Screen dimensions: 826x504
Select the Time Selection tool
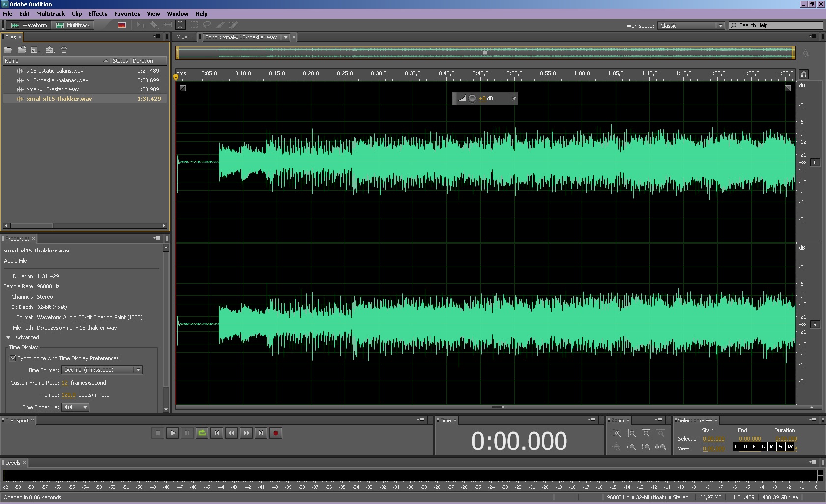tap(180, 25)
